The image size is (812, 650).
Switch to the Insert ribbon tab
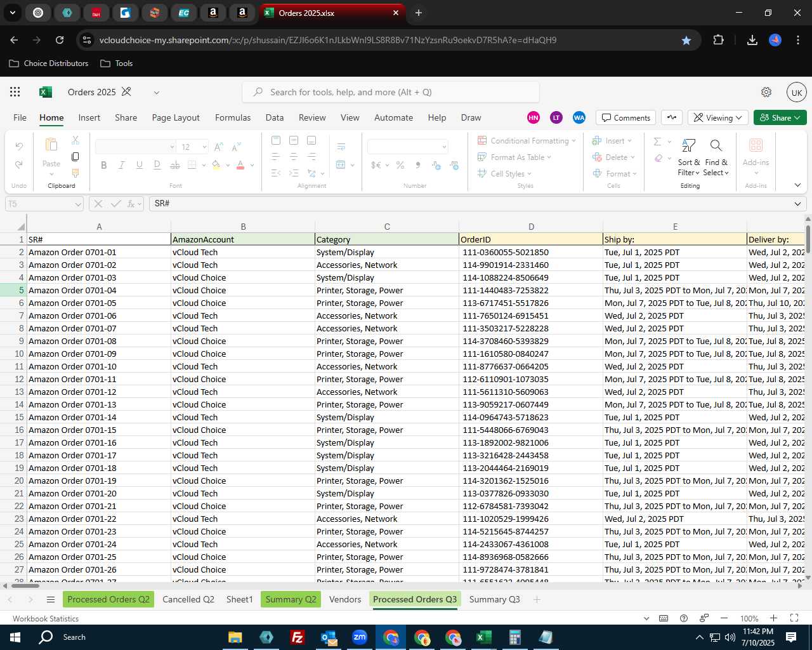point(89,117)
